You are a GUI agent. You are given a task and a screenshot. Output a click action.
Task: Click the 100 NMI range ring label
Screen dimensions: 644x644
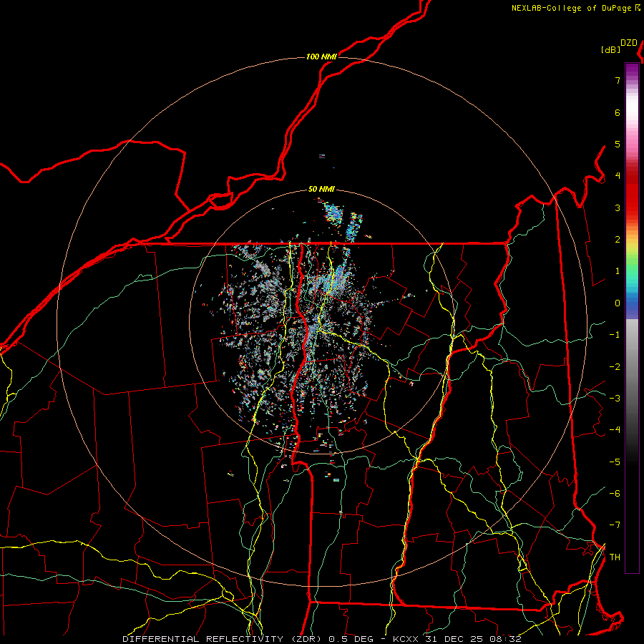(321, 57)
